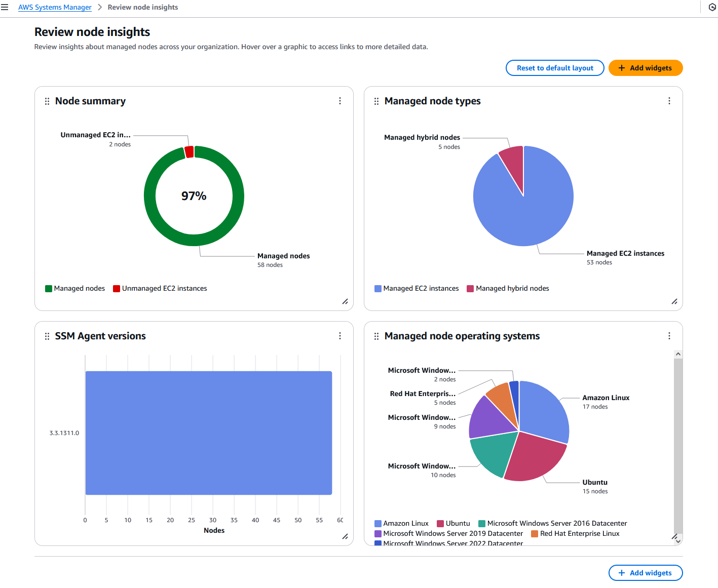Screen dimensions: 718x588
Task: Open the Node summary widget options menu
Action: pyautogui.click(x=340, y=101)
